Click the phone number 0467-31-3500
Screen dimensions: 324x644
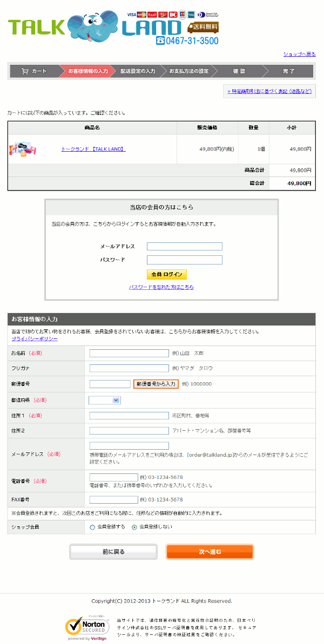[192, 40]
